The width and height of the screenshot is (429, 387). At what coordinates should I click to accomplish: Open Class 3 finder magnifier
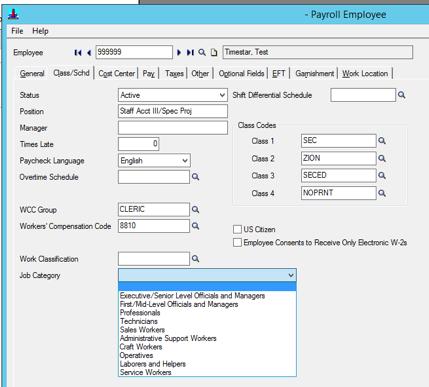pyautogui.click(x=382, y=175)
